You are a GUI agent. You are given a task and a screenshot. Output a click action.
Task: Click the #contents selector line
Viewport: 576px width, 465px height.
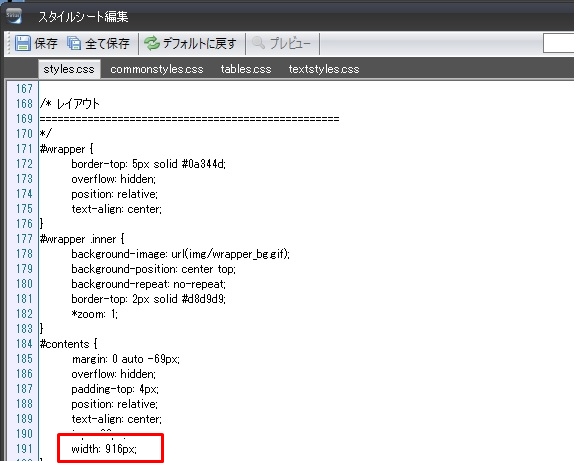68,344
